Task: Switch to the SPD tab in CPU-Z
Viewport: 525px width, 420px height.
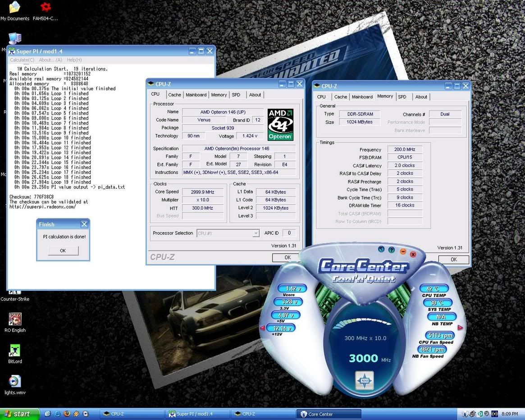Action: pyautogui.click(x=236, y=95)
